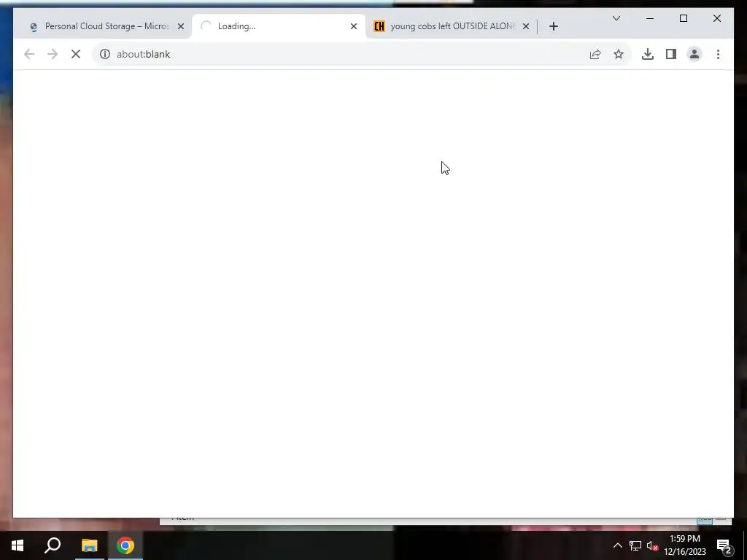Viewport: 747px width, 560px height.
Task: Open notification center with 2 alerts
Action: coord(724,546)
